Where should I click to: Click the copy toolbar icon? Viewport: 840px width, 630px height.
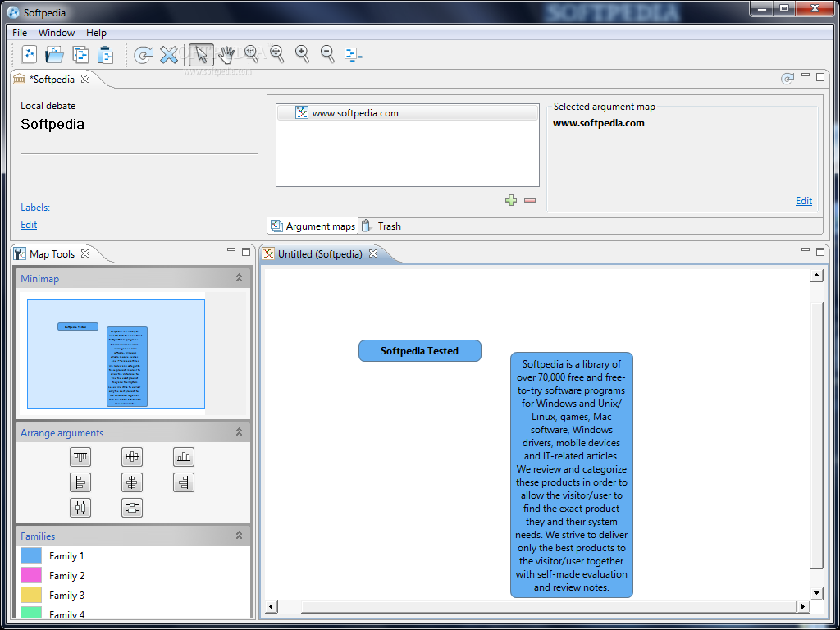click(x=80, y=55)
